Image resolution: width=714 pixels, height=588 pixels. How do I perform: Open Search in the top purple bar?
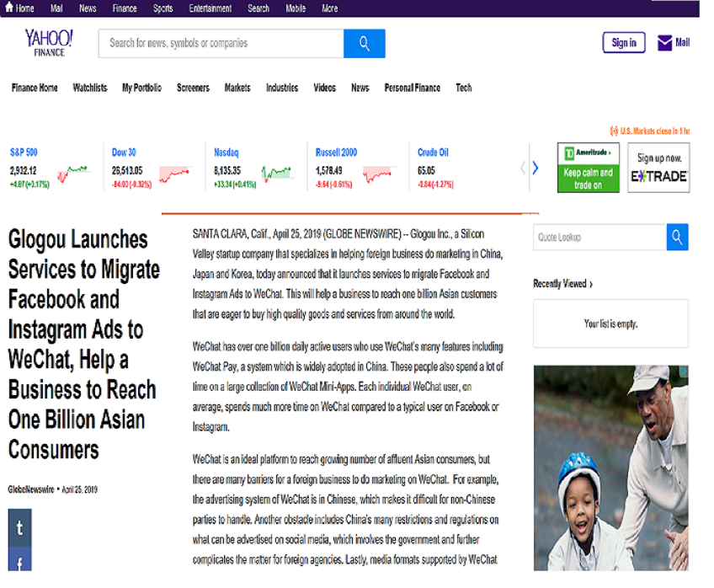point(258,8)
